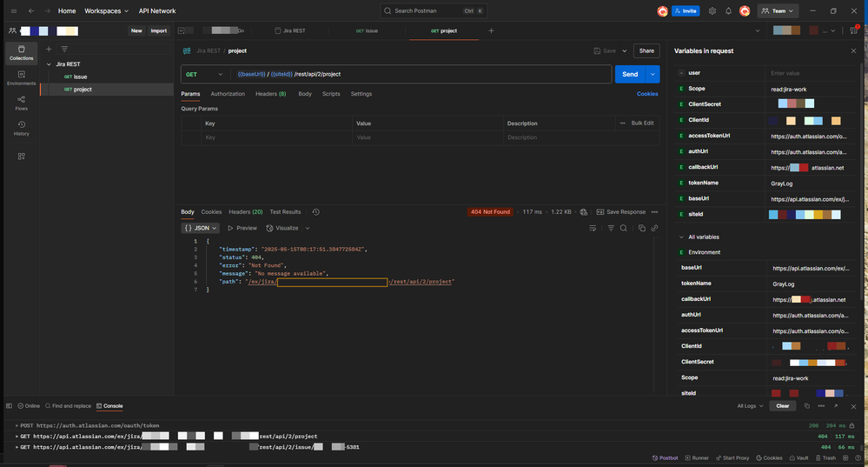Open the tabs overflow chevron
This screenshot has height=467, width=868.
click(x=758, y=31)
